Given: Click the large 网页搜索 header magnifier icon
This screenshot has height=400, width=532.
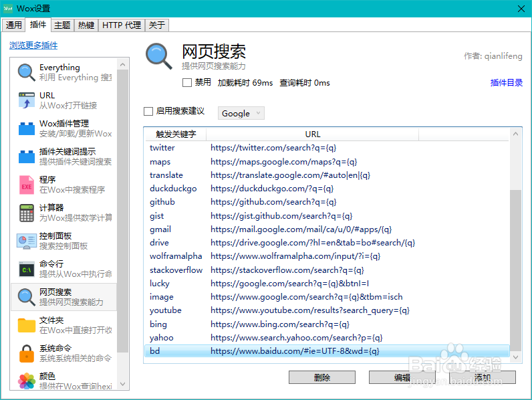Looking at the screenshot, I should click(159, 56).
